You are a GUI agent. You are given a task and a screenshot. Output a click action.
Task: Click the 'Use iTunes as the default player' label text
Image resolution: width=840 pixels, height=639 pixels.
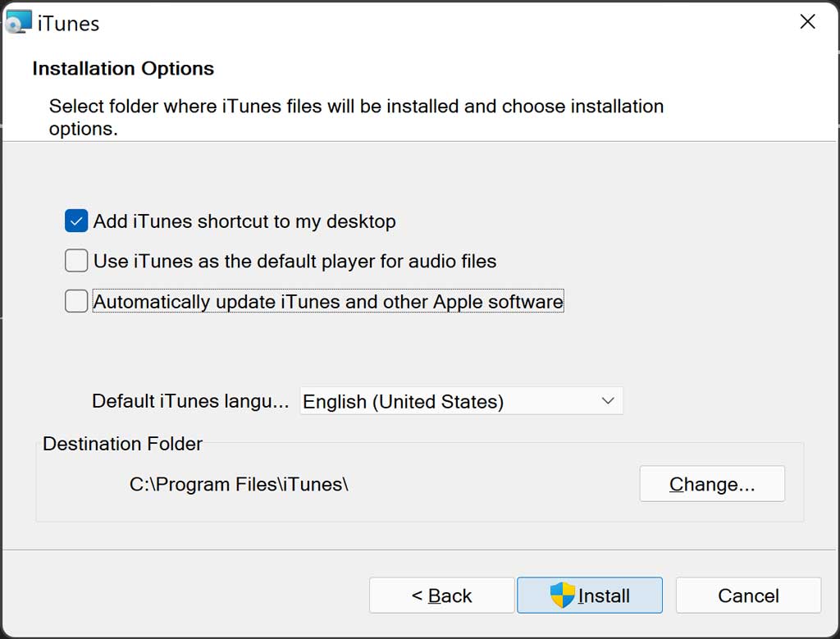294,261
